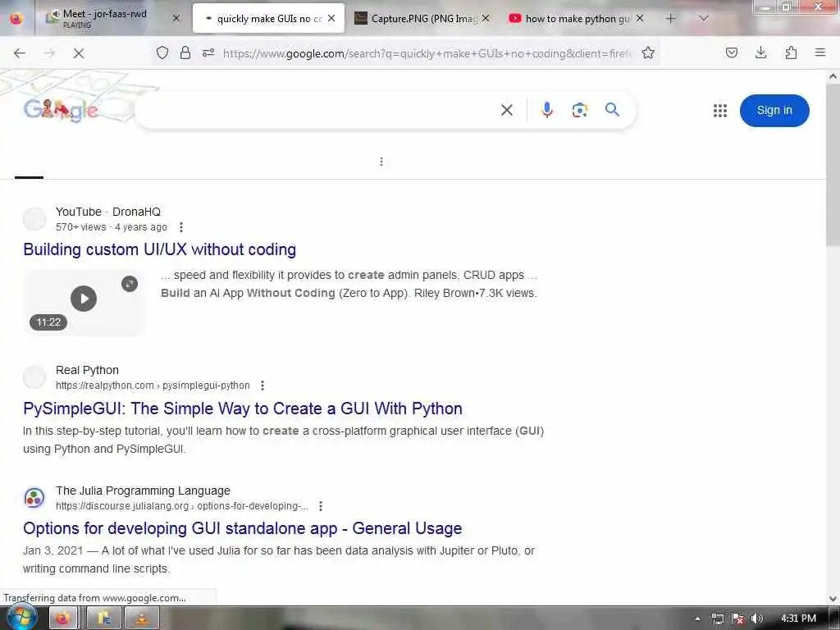Stop loading the page

coord(78,53)
